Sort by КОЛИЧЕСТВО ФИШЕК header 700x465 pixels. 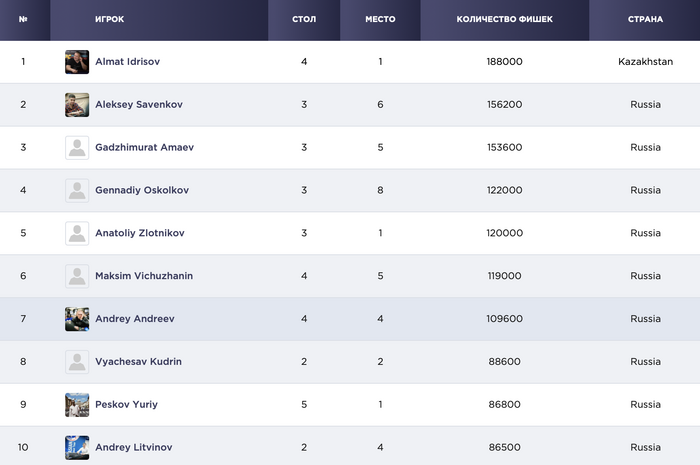(504, 20)
